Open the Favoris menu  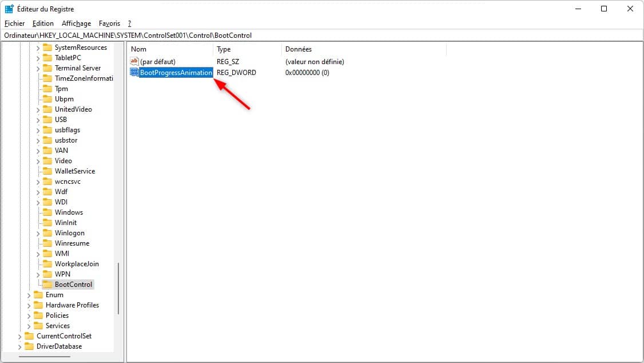pyautogui.click(x=109, y=23)
